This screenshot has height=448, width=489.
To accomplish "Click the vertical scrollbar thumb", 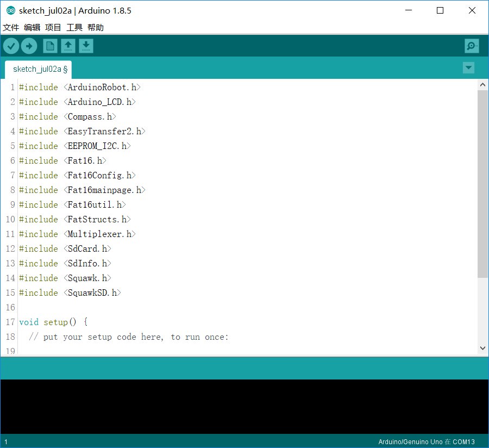I will pyautogui.click(x=482, y=184).
